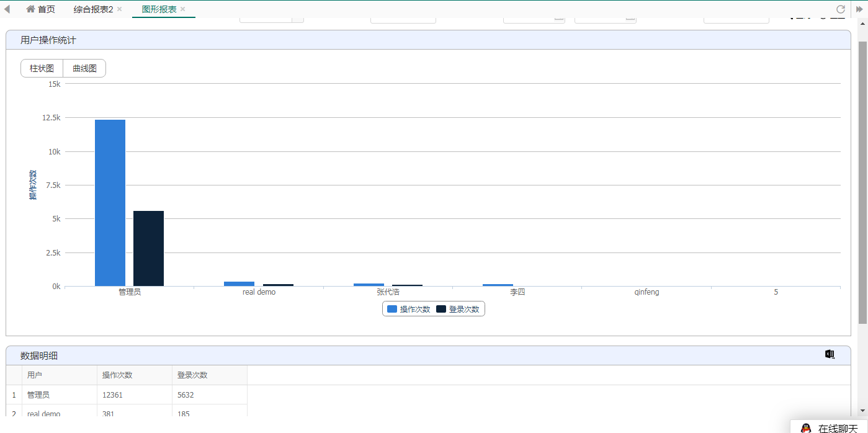
Task: Export data details via Excel icon
Action: point(830,354)
